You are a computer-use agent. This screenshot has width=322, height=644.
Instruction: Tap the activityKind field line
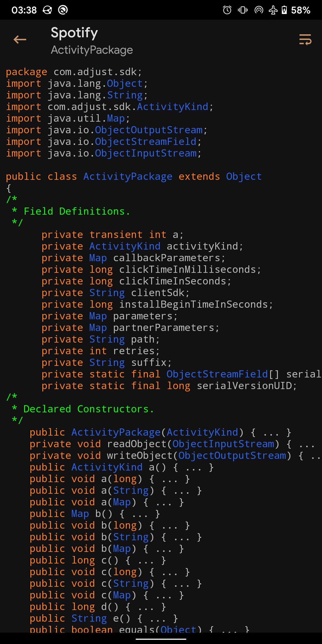143,246
